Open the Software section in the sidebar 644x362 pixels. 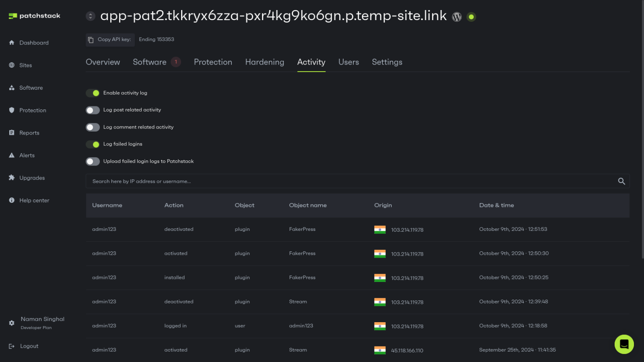pyautogui.click(x=31, y=88)
